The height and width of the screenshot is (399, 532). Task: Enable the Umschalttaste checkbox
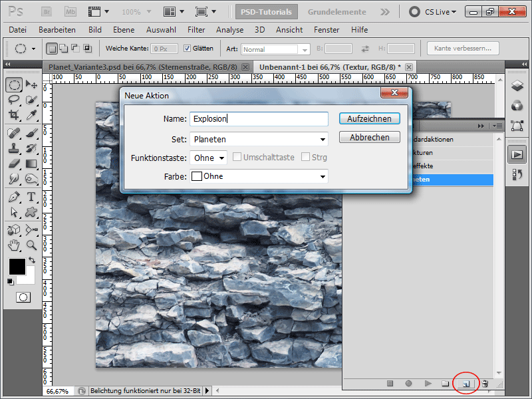237,157
